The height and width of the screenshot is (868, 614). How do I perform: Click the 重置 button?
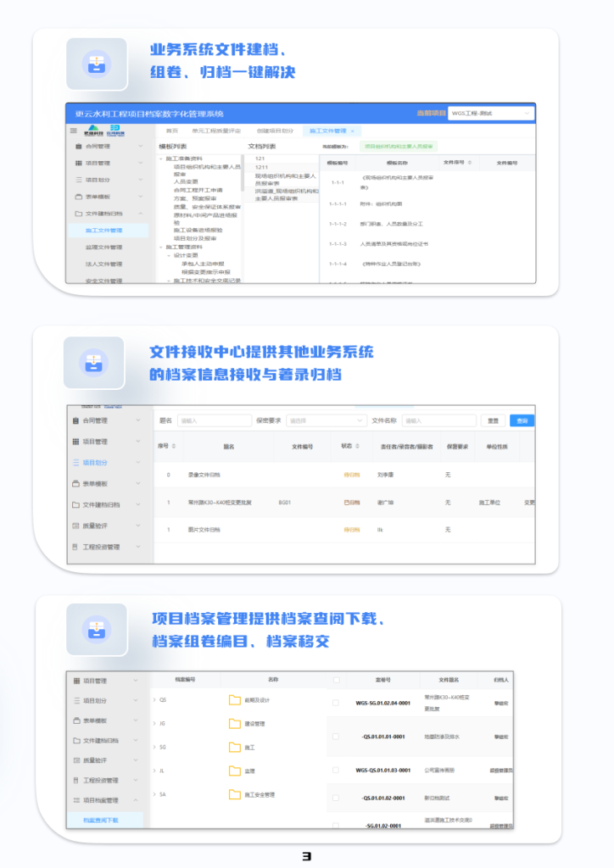493,420
